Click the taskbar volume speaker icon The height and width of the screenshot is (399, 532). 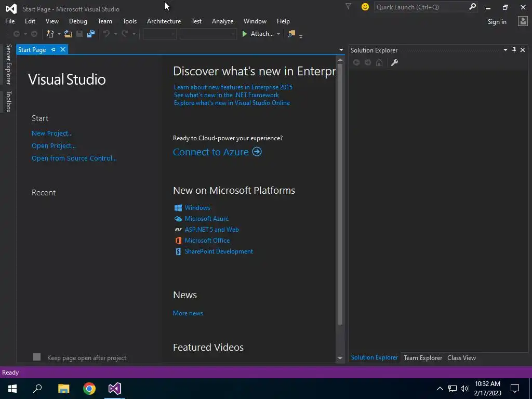[464, 389]
